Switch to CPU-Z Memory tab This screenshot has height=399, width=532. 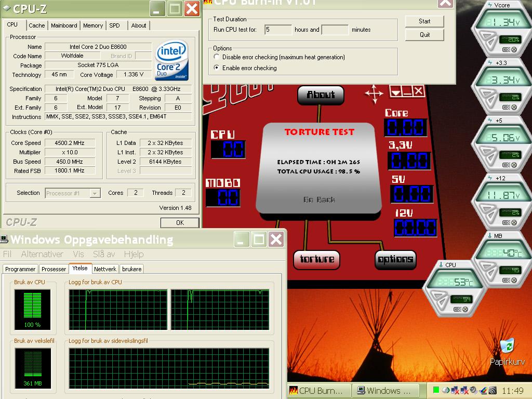pos(92,25)
